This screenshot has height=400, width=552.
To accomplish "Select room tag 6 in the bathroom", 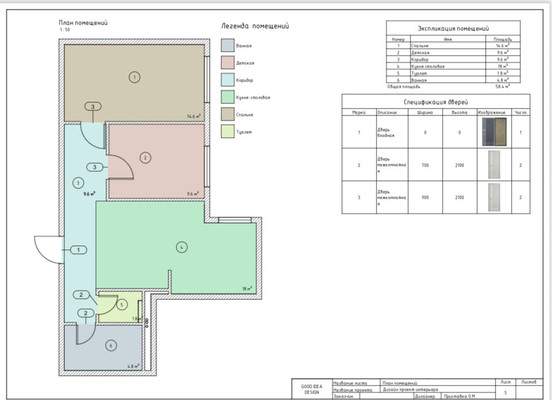I will [111, 346].
